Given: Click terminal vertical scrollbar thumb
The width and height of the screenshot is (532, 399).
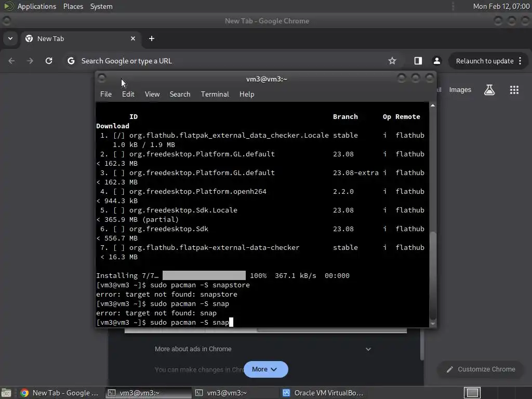Looking at the screenshot, I should 433,275.
